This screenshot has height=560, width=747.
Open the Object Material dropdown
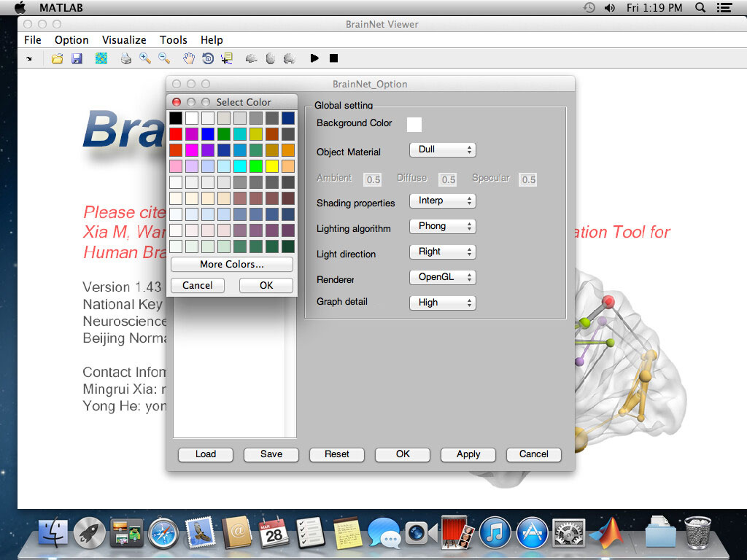[442, 149]
